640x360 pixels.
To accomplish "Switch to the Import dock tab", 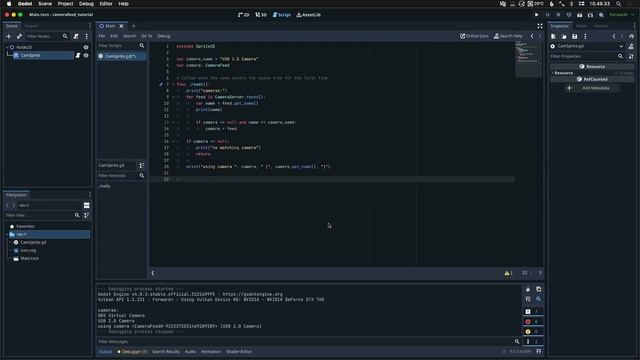I will pos(31,26).
